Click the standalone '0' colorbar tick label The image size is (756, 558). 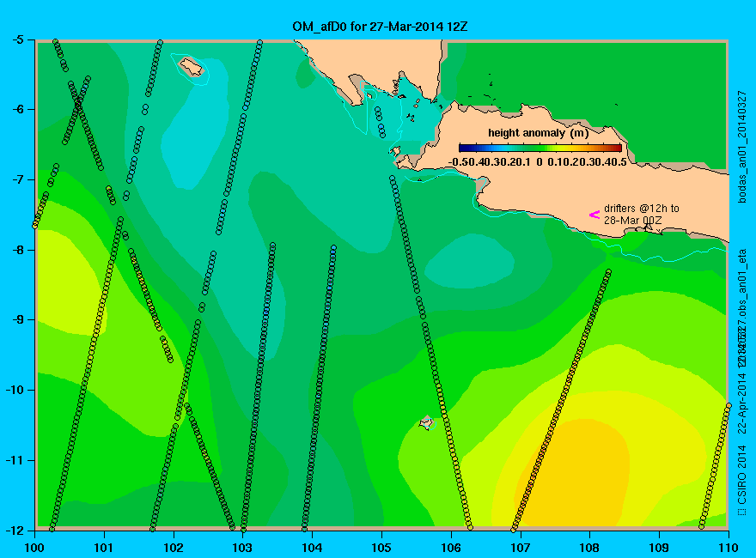coord(539,162)
